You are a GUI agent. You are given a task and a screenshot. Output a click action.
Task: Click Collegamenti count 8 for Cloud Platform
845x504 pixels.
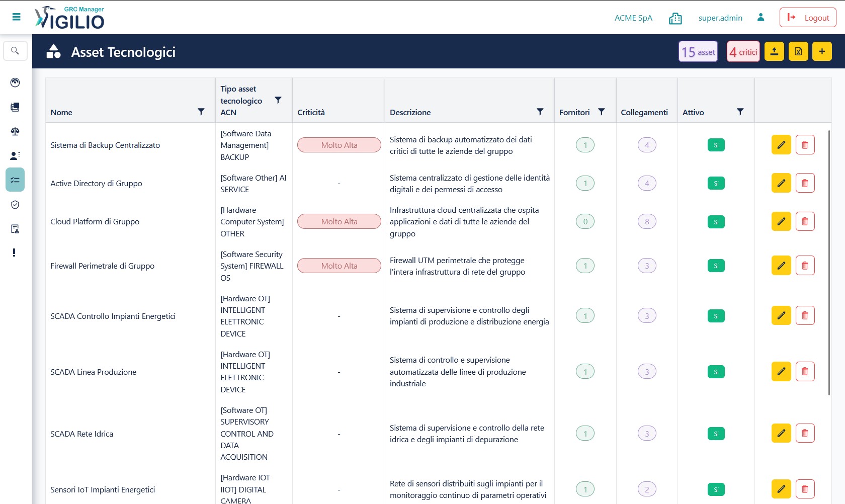point(647,221)
